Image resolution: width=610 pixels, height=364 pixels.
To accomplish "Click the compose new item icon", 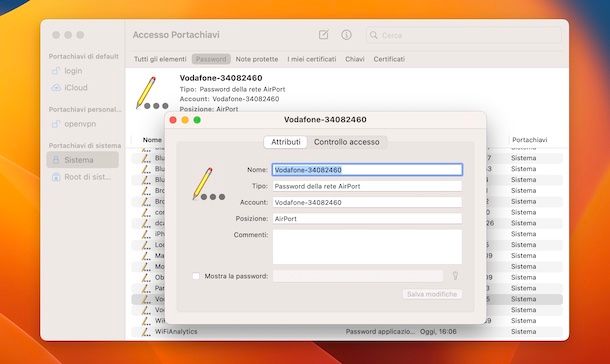I will click(x=324, y=35).
